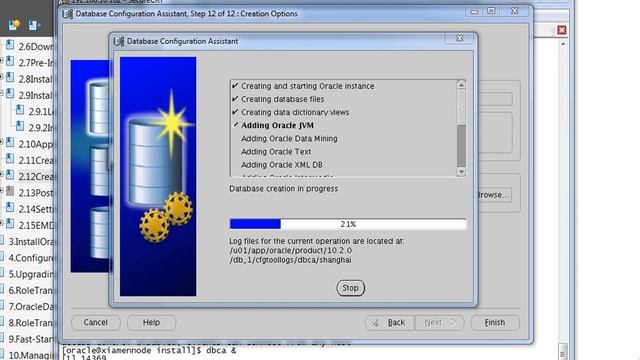Click the Cancel button in wizard
Viewport: 640px width, 360px height.
click(96, 322)
